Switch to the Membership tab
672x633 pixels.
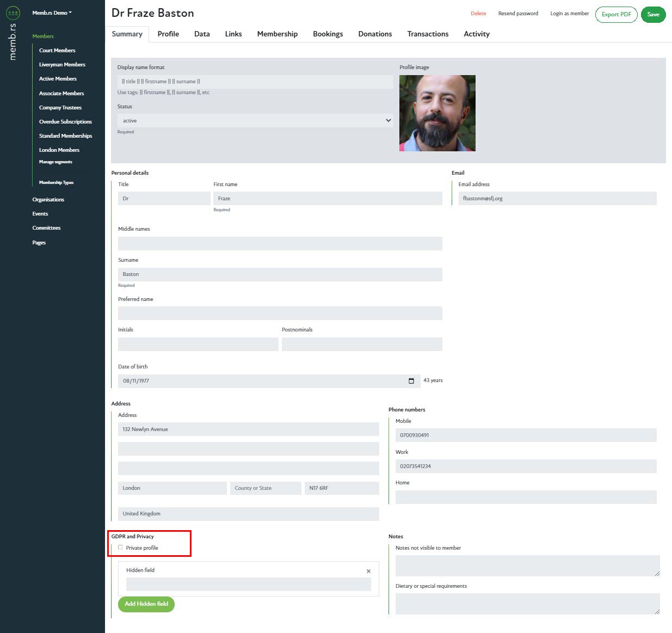[277, 34]
